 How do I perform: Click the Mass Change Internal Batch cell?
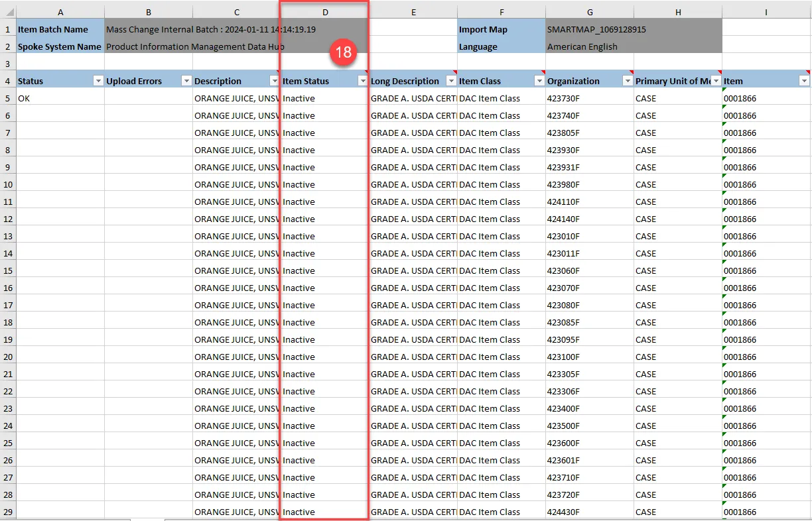coord(192,29)
